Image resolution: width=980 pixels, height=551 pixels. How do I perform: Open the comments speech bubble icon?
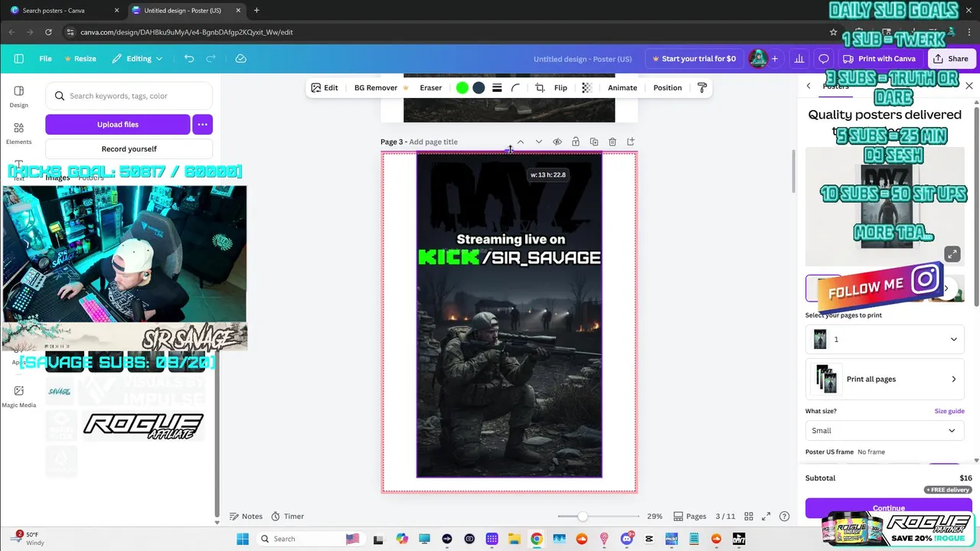point(824,58)
